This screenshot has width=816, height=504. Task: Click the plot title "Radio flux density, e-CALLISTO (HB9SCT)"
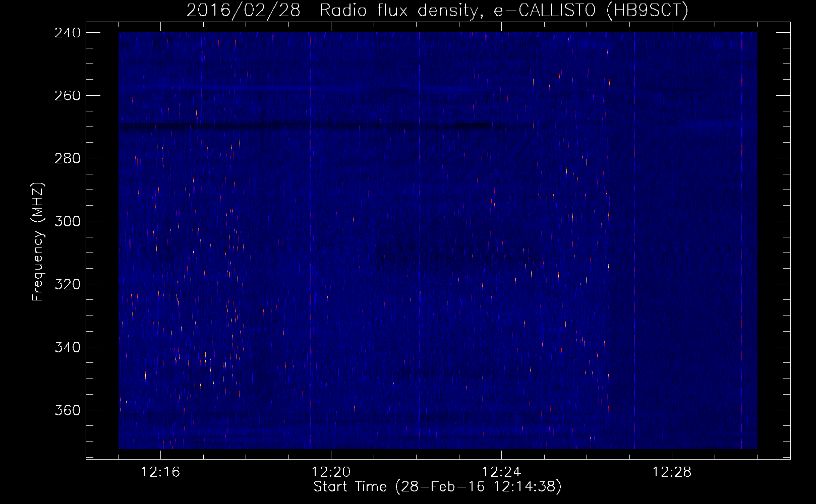click(x=504, y=10)
